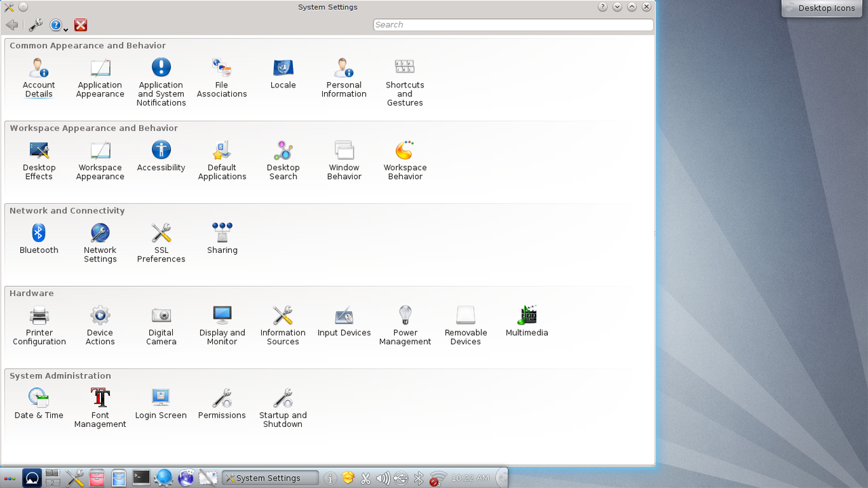
Task: Open Workspace Appearance module
Action: (x=100, y=161)
